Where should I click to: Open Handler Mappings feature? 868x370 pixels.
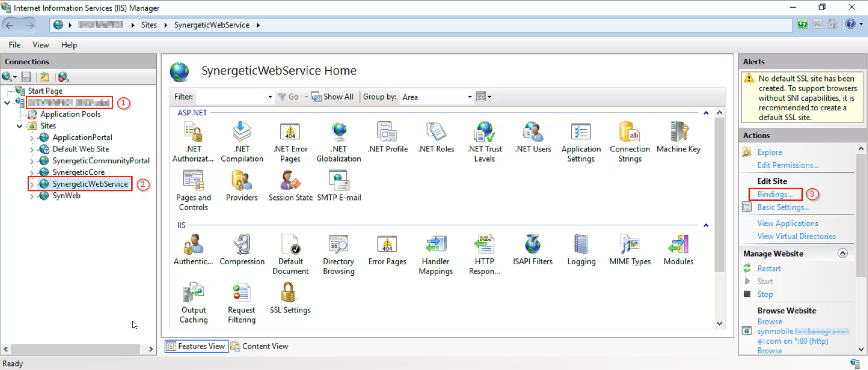pyautogui.click(x=436, y=254)
